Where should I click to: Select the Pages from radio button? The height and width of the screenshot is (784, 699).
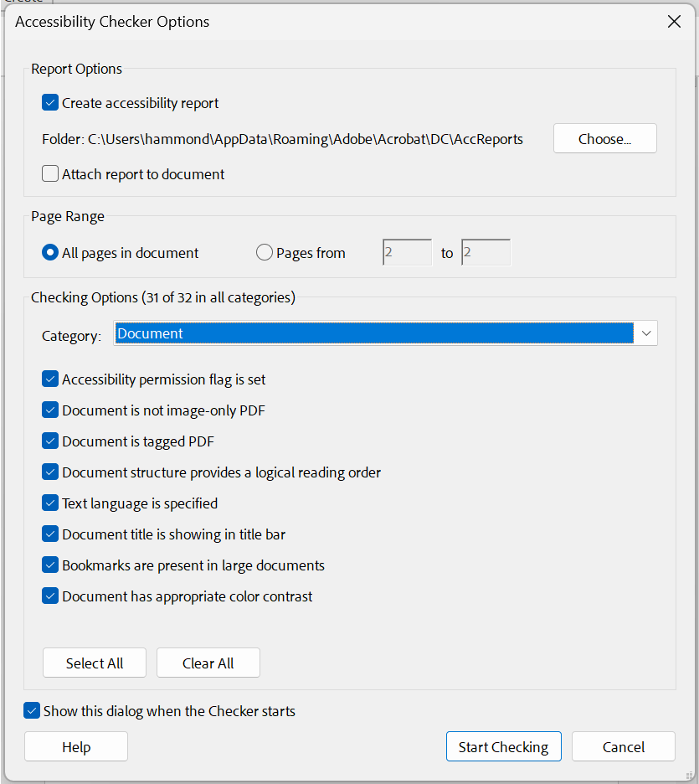[x=264, y=251]
